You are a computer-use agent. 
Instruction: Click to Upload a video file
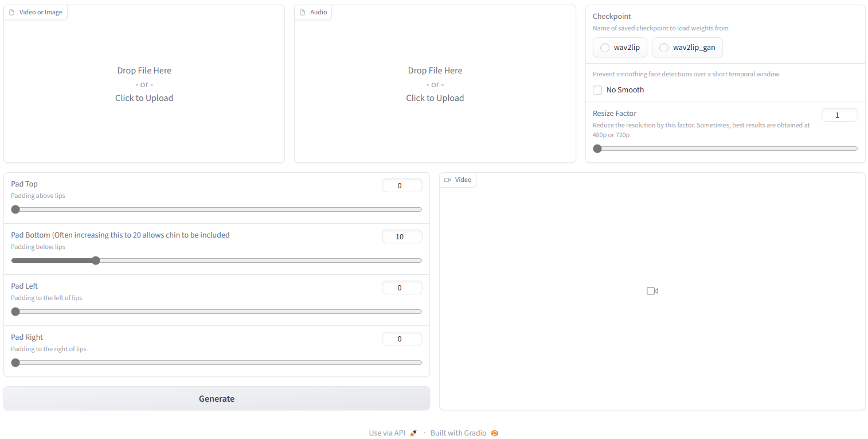click(144, 98)
